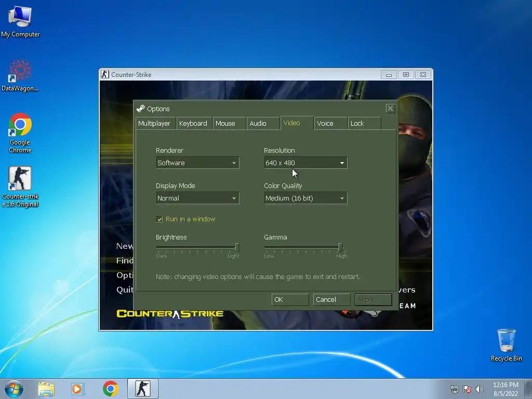Click the network tray icon
Screen dimensions: 532x399
click(x=454, y=389)
